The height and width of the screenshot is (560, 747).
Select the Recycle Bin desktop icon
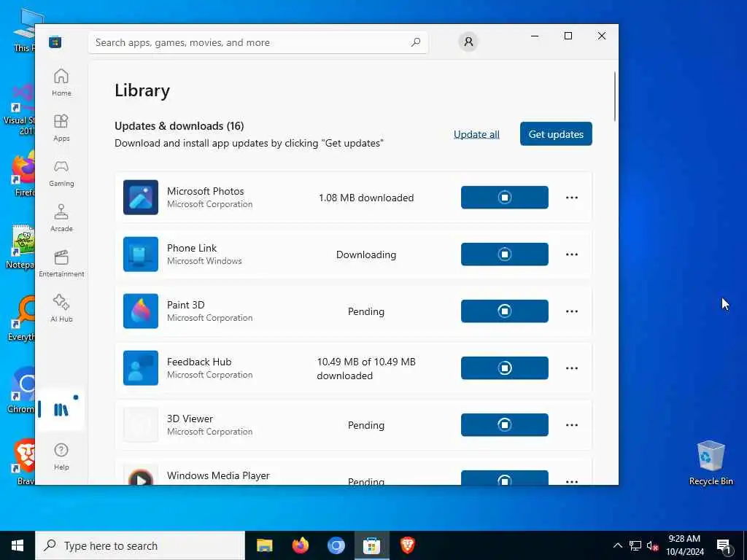click(x=711, y=462)
